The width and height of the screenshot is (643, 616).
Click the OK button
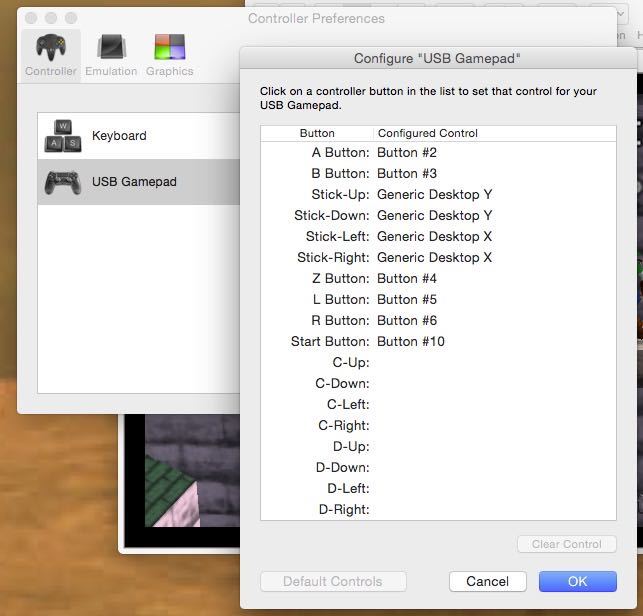577,581
